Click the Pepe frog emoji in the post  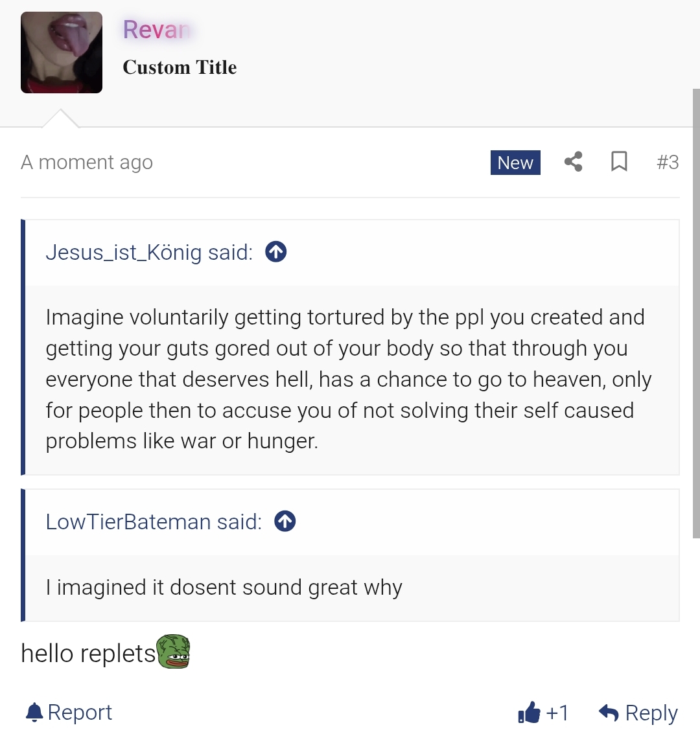173,651
